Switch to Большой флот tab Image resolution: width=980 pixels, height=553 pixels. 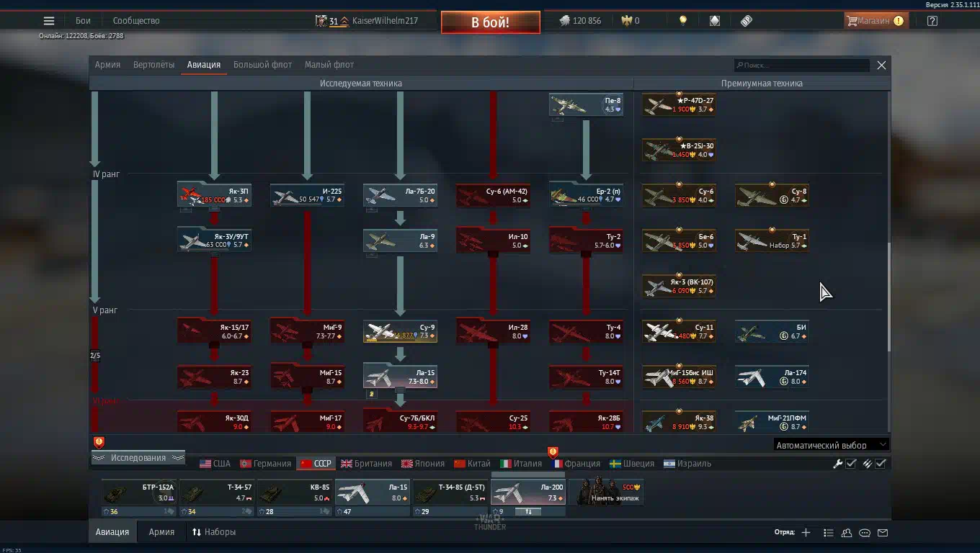pos(262,65)
